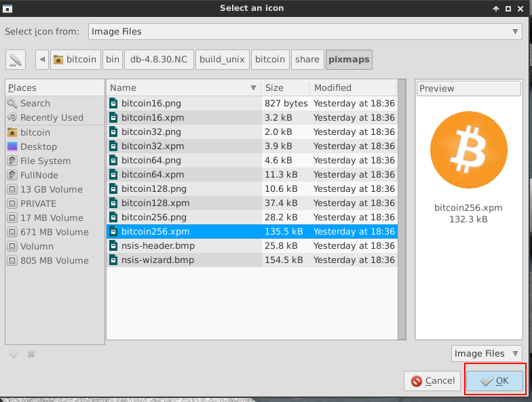This screenshot has height=402, width=532.
Task: Click the file icon of bitcoin256.xpm
Action: tap(113, 232)
